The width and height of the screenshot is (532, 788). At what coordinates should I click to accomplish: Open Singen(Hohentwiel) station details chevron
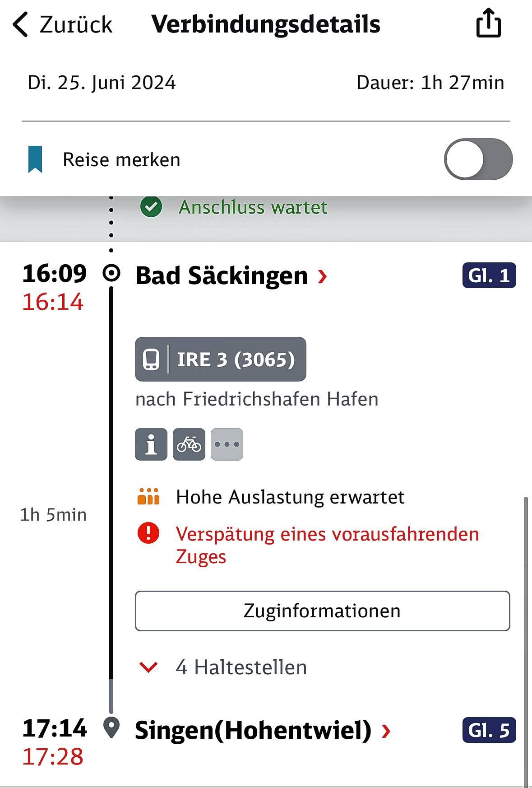coord(386,730)
